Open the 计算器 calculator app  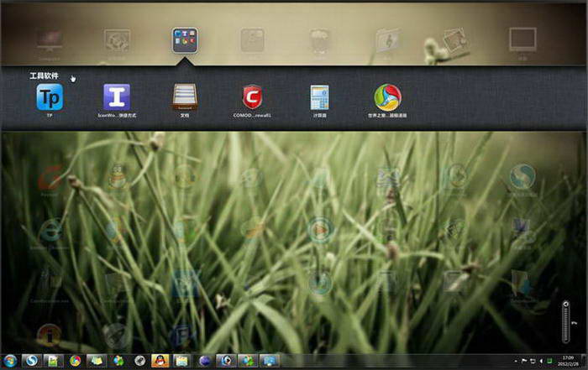319,97
